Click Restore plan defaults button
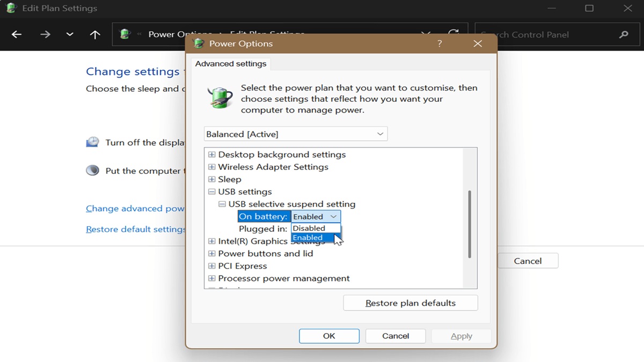The width and height of the screenshot is (644, 362). click(411, 303)
